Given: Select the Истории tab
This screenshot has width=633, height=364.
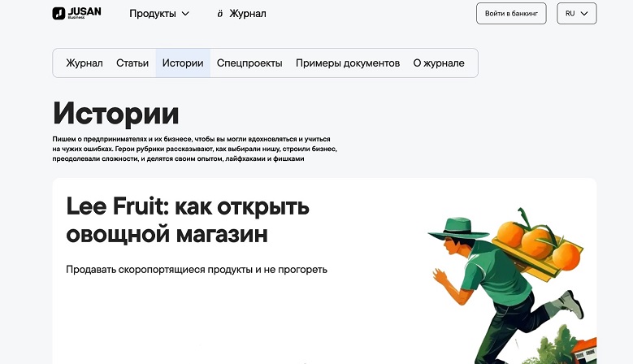Looking at the screenshot, I should [x=183, y=63].
